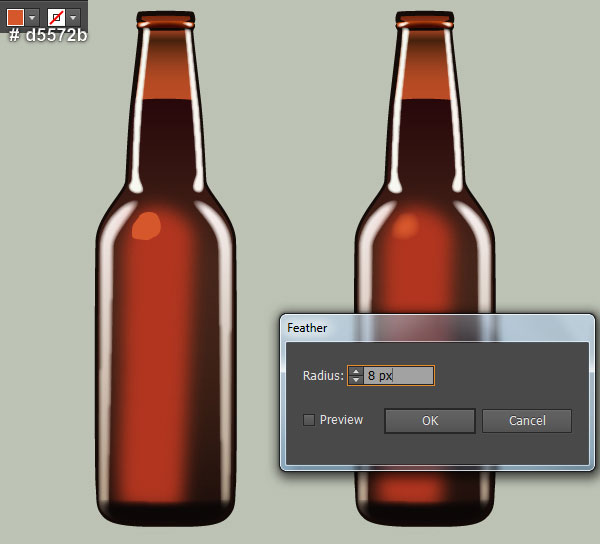
Task: Click the orange fill color swatch
Action: click(15, 17)
